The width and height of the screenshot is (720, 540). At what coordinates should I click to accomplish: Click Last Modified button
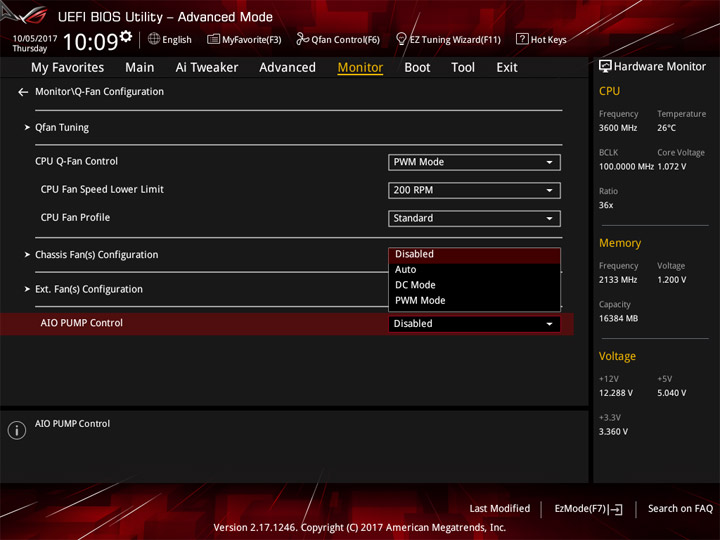point(500,509)
